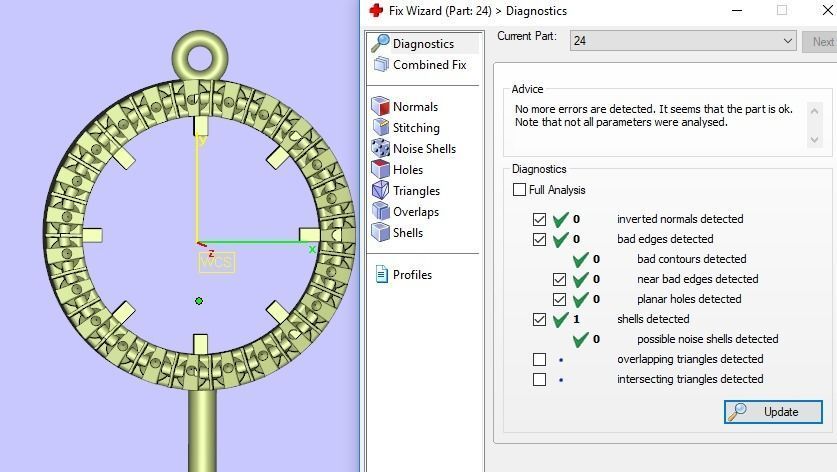
Task: Click the green checkmark beside inverted normals
Action: 560,219
